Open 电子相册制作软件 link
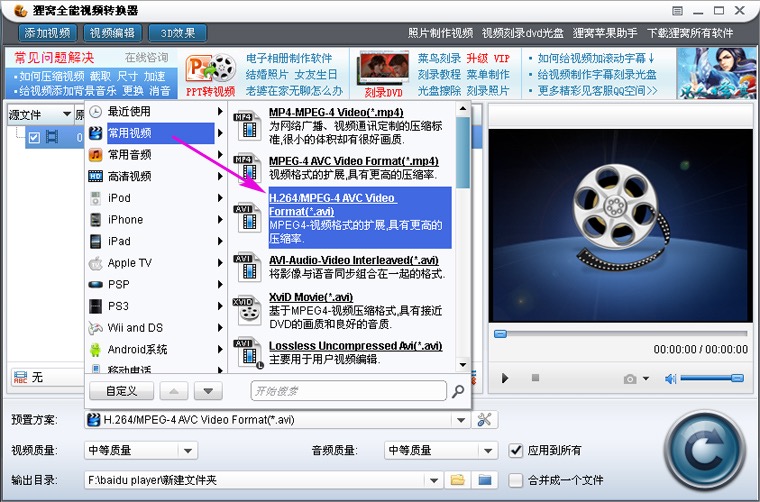The image size is (760, 502). 289,58
